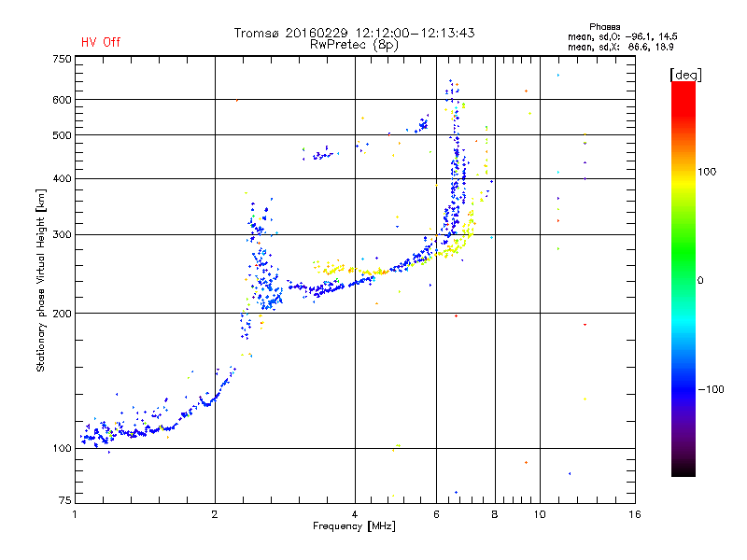Click the y-axis tick label '400'
This screenshot has height=560, width=747.
click(x=62, y=179)
